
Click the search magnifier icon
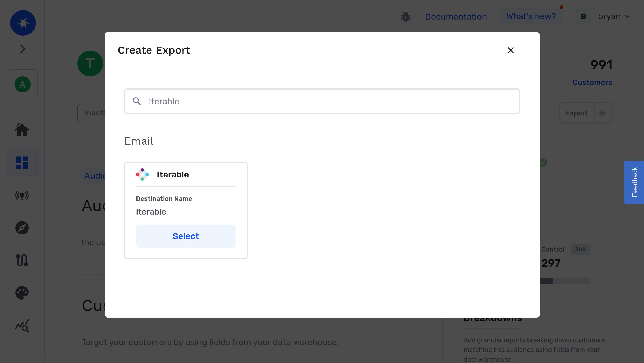137,101
